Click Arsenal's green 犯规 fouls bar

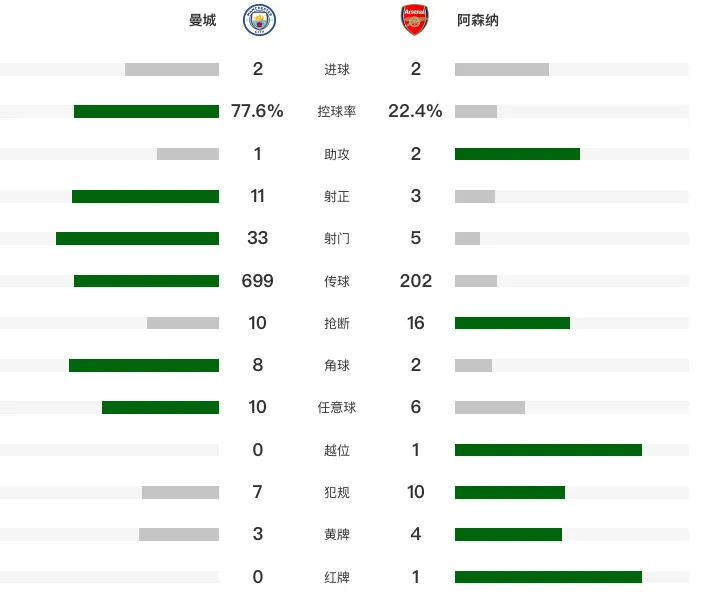[x=510, y=492]
